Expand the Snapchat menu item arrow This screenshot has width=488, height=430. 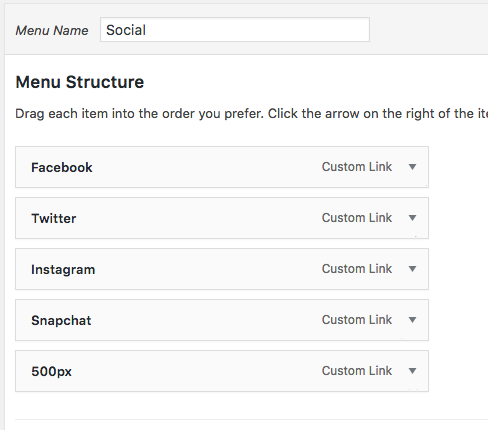(x=412, y=320)
